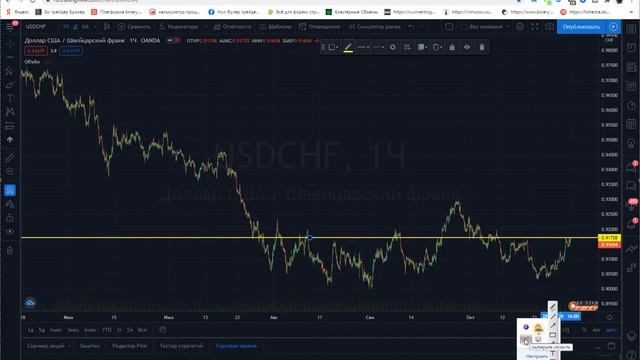Open the Indicators dialog
The height and width of the screenshot is (360, 640).
point(178,27)
